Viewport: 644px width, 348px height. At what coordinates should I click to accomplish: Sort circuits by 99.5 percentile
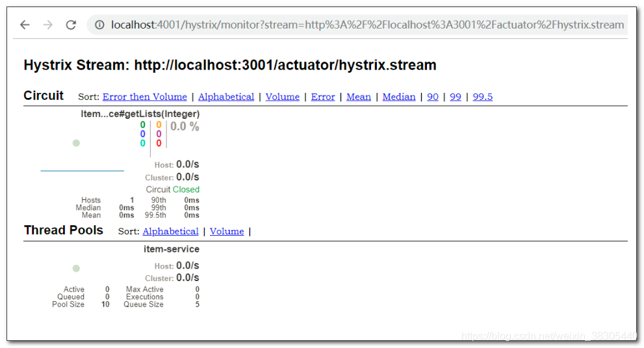tap(483, 97)
